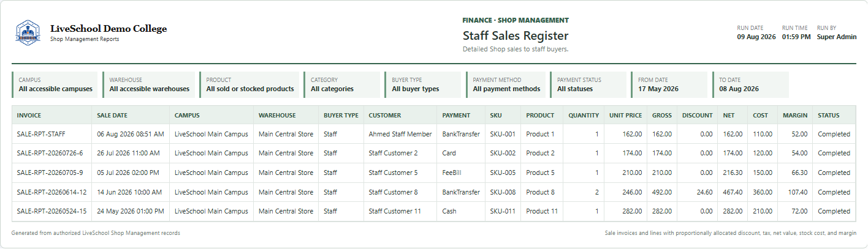The height and width of the screenshot is (249, 868).
Task: Click customer Staff Customer 2
Action: (x=394, y=153)
